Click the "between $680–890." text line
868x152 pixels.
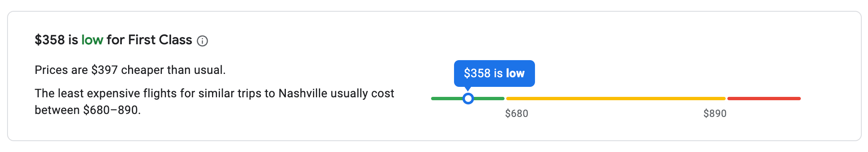tap(88, 110)
